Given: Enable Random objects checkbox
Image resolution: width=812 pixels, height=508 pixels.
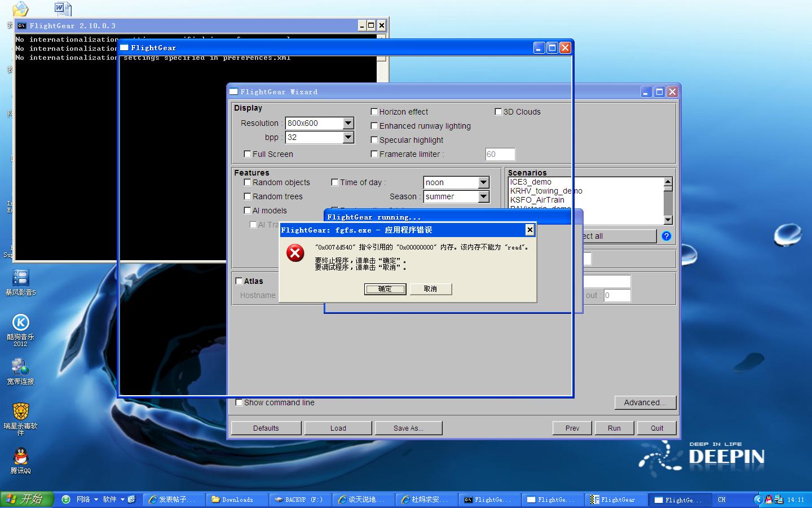Looking at the screenshot, I should coord(247,182).
